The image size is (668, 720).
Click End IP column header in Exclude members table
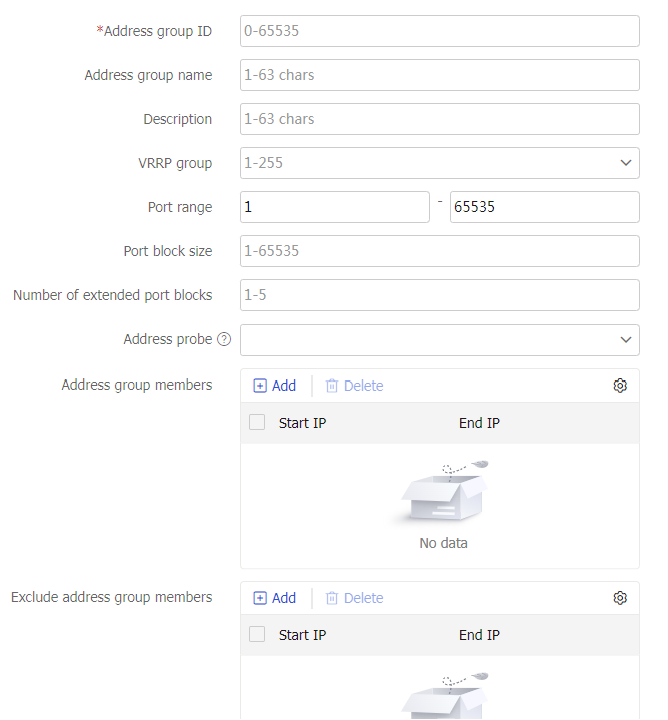tap(479, 635)
